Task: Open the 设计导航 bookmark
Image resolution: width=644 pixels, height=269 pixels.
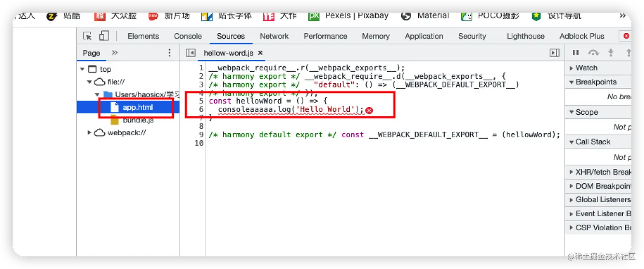Action: [x=556, y=16]
